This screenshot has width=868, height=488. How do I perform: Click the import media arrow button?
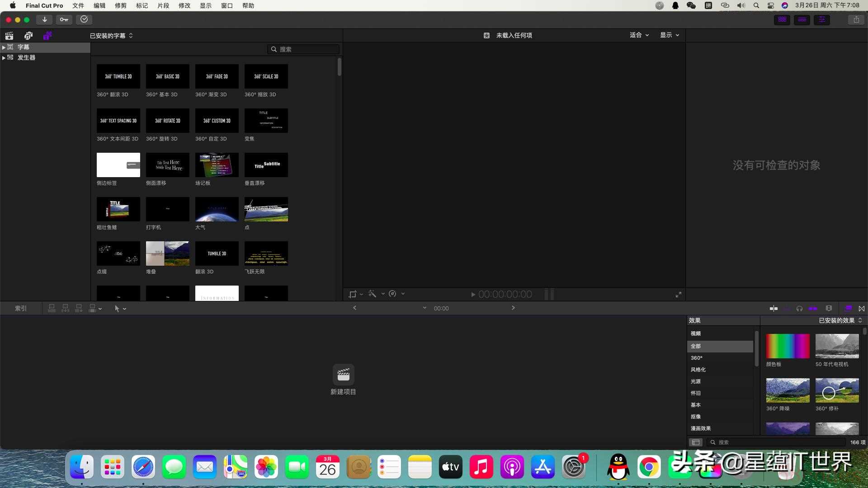pyautogui.click(x=44, y=19)
